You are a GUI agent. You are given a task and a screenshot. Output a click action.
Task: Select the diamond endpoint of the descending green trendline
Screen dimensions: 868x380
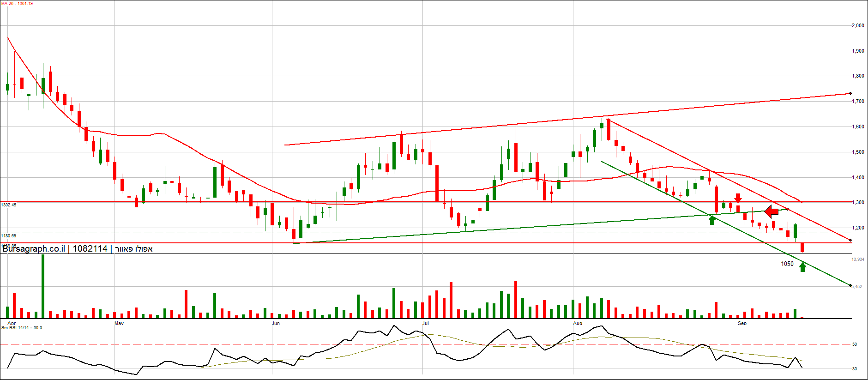pyautogui.click(x=850, y=285)
